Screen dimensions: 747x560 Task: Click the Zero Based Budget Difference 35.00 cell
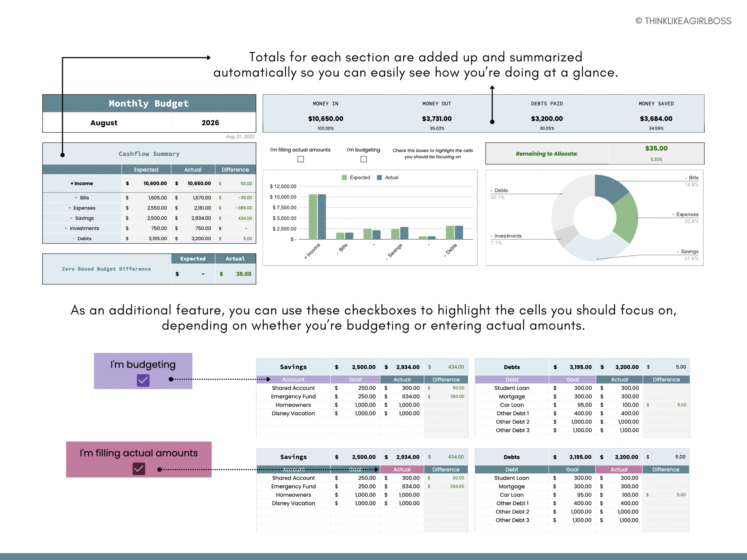click(x=243, y=274)
